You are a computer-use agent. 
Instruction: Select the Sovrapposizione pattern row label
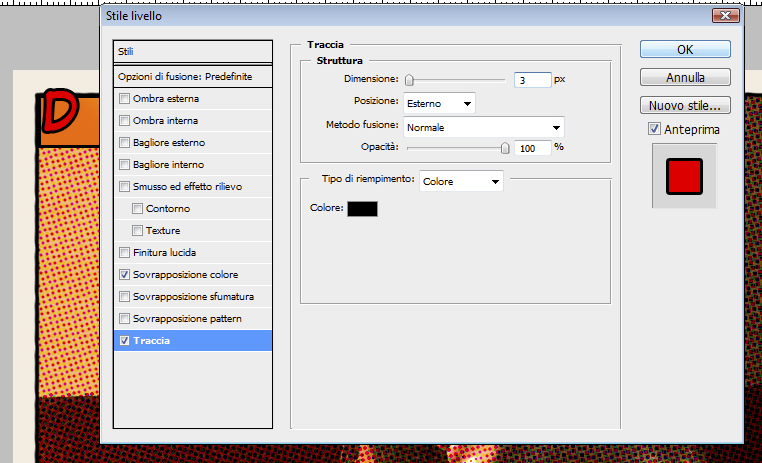point(187,319)
